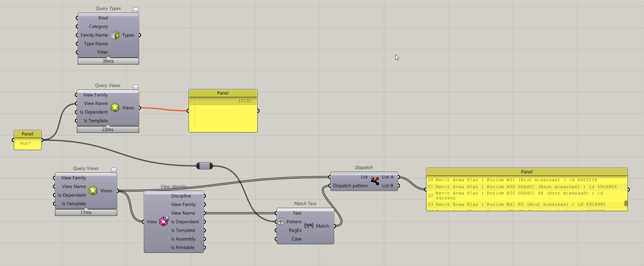
Task: Click the Query Types green cube icon
Action: click(x=115, y=35)
